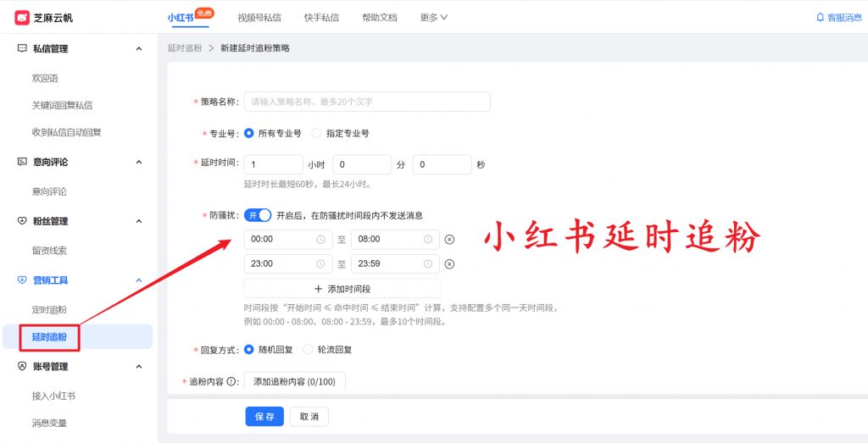Click the 意向评论 comment icon
The height and width of the screenshot is (443, 868).
[22, 162]
